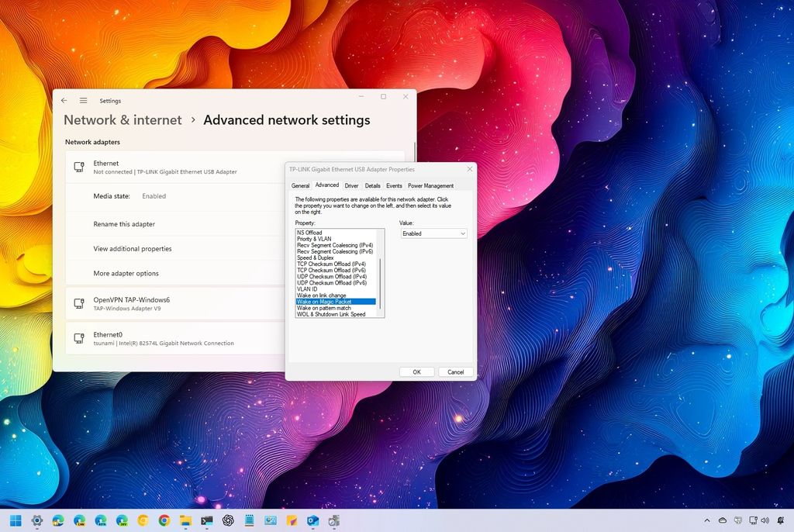Click the Ethernet0 adapter icon
The height and width of the screenshot is (532, 794).
point(78,338)
